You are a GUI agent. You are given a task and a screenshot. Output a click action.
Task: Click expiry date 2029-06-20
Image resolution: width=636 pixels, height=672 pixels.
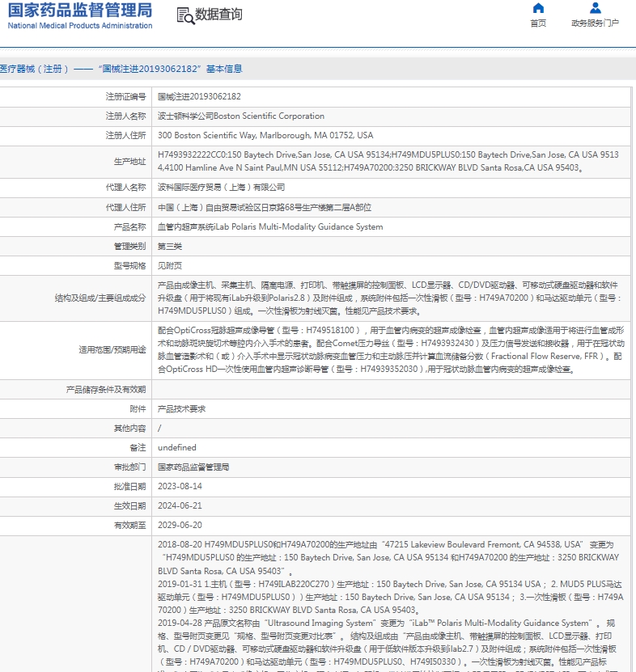(x=180, y=525)
